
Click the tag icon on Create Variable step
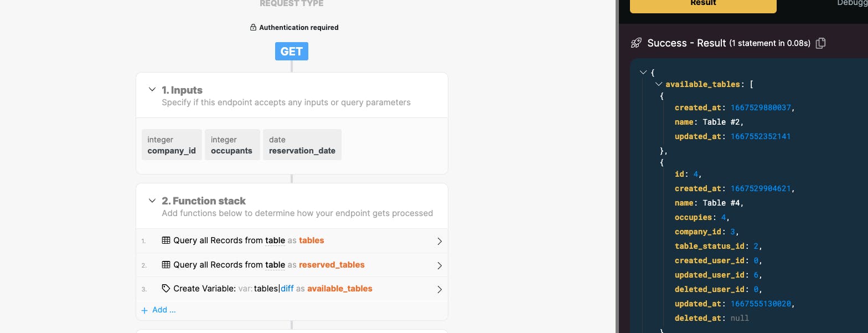[x=166, y=289]
